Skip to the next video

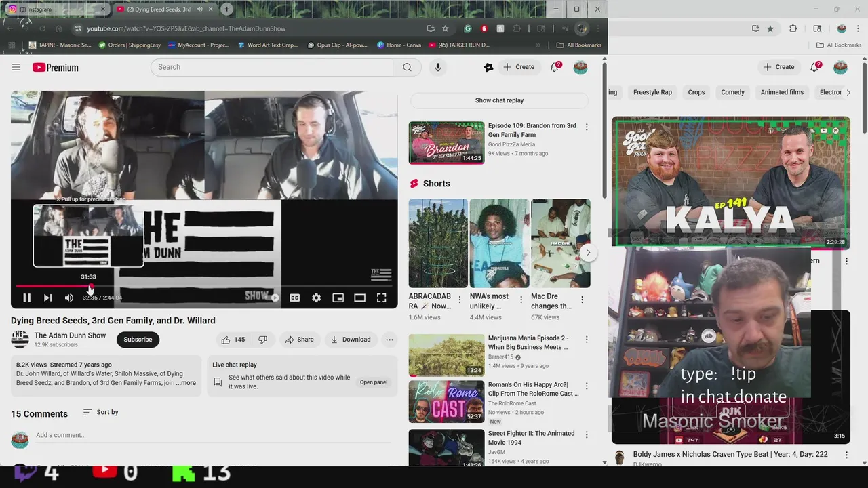(47, 298)
